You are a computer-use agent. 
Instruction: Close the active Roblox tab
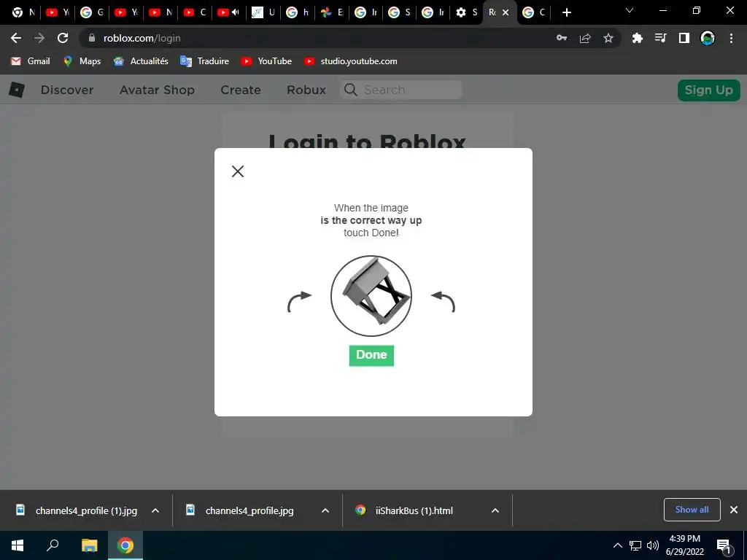(x=506, y=12)
